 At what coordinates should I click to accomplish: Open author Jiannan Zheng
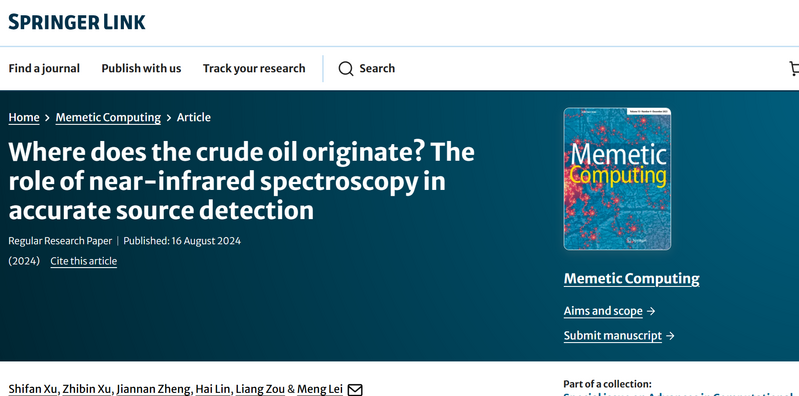[x=153, y=389]
